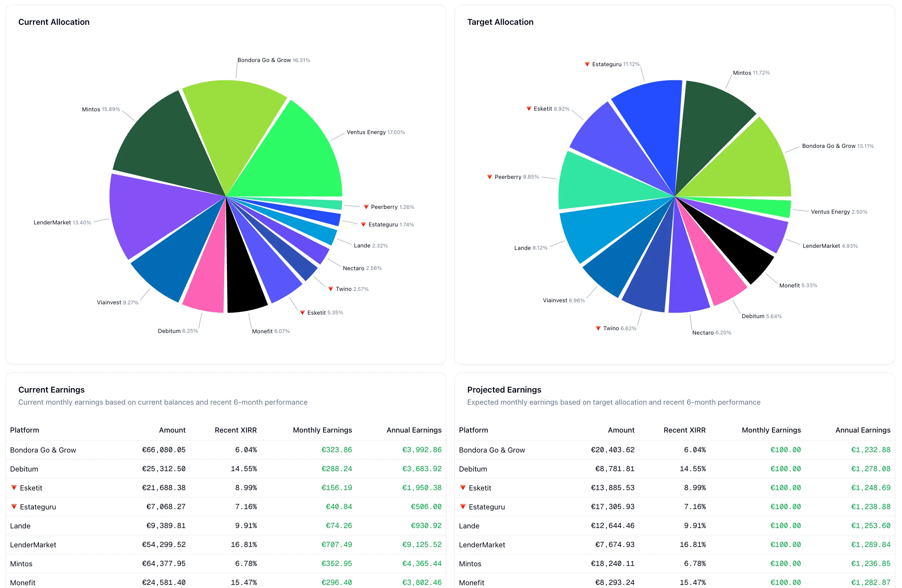Click the Mintos annual earnings value €4,365.44
Image resolution: width=902 pixels, height=588 pixels.
[422, 564]
